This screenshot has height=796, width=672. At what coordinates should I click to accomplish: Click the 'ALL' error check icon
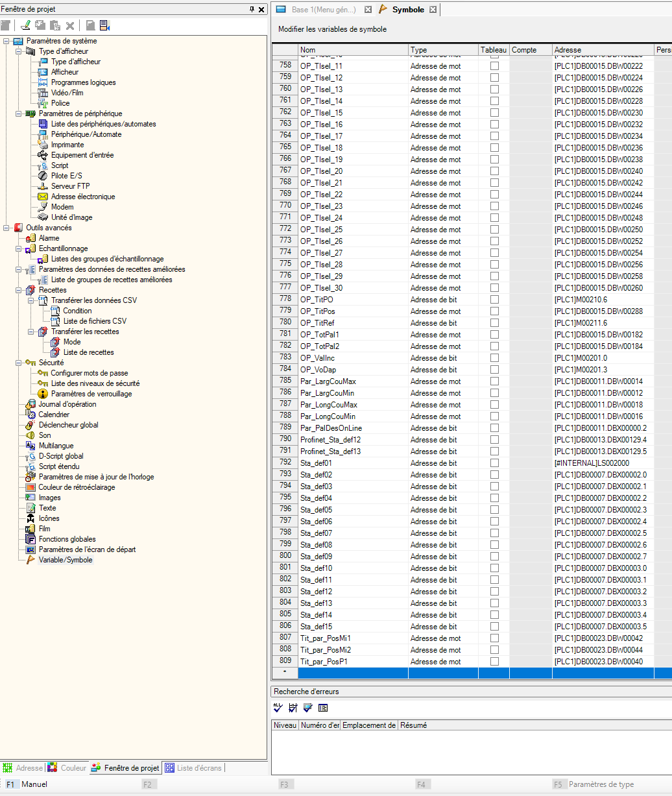(x=278, y=708)
